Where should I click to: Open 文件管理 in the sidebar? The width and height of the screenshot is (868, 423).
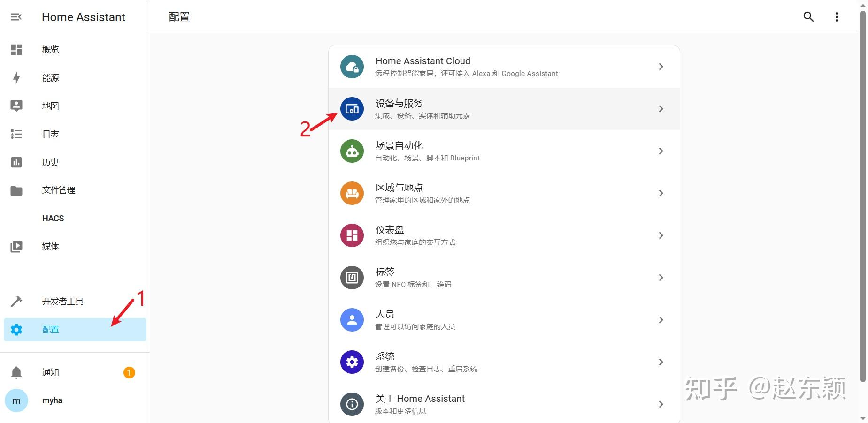pyautogui.click(x=75, y=190)
